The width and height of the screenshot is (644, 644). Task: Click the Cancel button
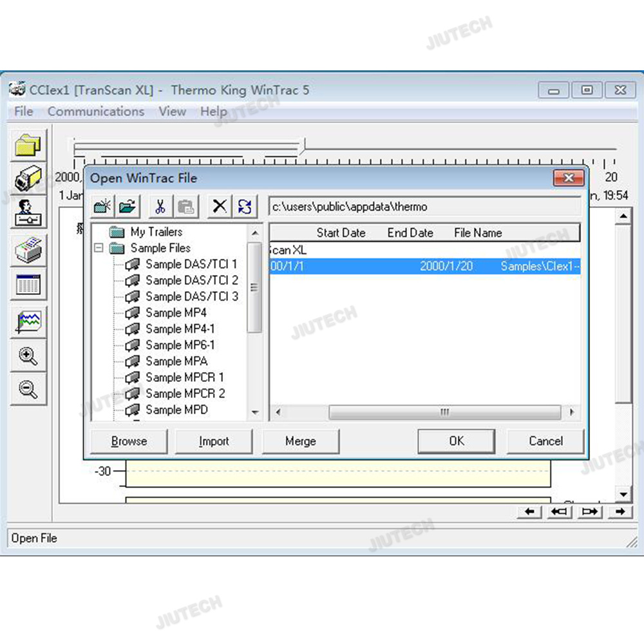click(x=545, y=441)
